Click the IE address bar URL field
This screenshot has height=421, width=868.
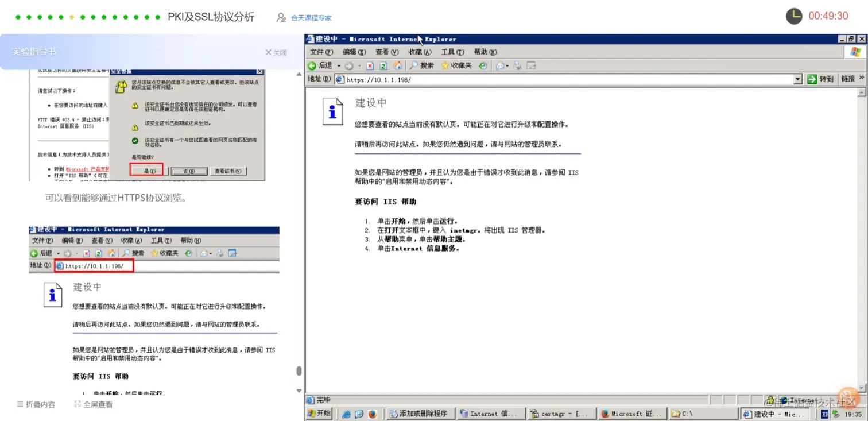click(568, 79)
